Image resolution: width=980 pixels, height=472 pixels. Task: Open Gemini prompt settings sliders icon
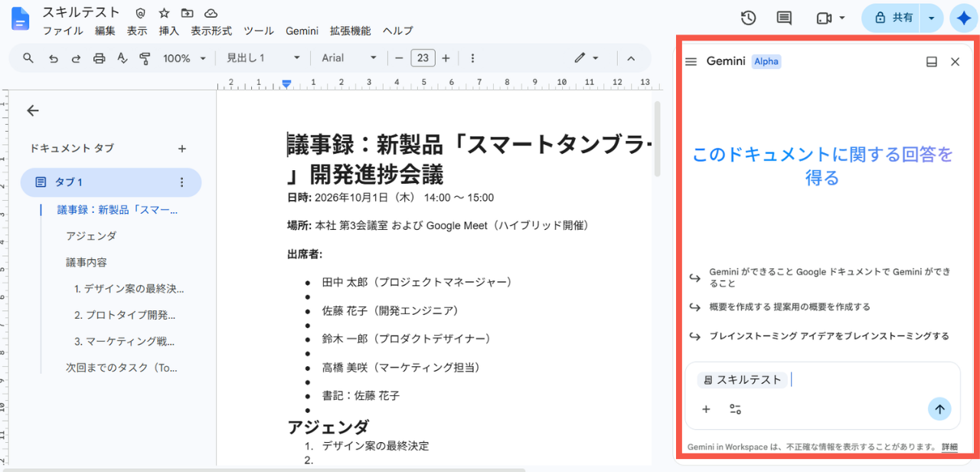tap(735, 409)
